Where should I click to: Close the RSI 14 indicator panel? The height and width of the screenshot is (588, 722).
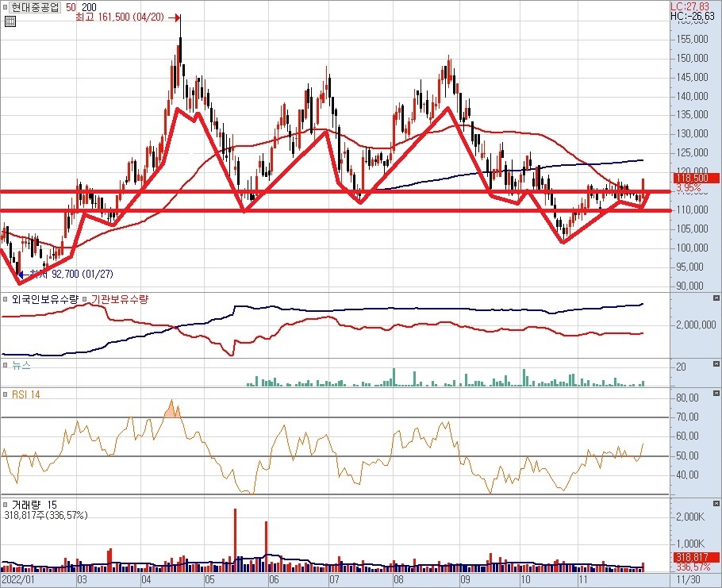(716, 394)
